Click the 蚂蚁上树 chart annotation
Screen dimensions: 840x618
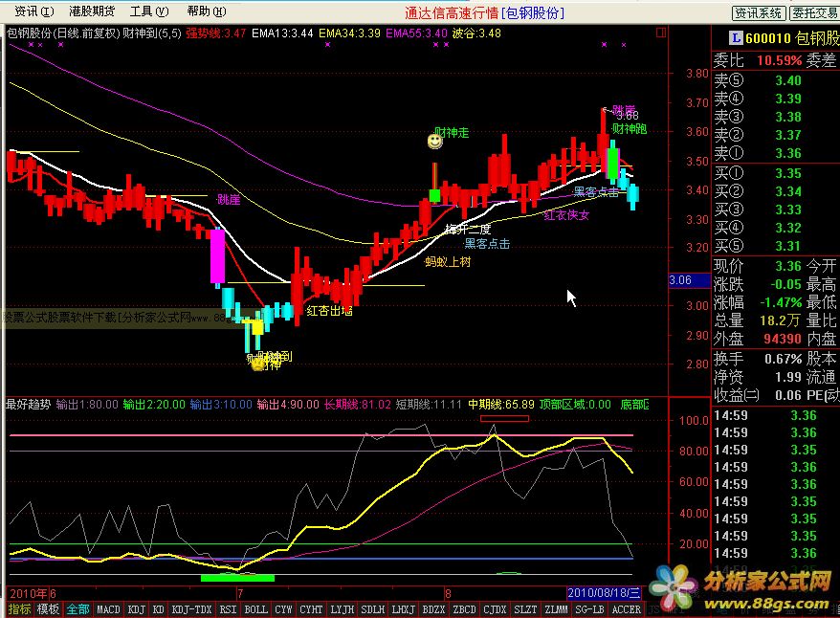pyautogui.click(x=448, y=262)
